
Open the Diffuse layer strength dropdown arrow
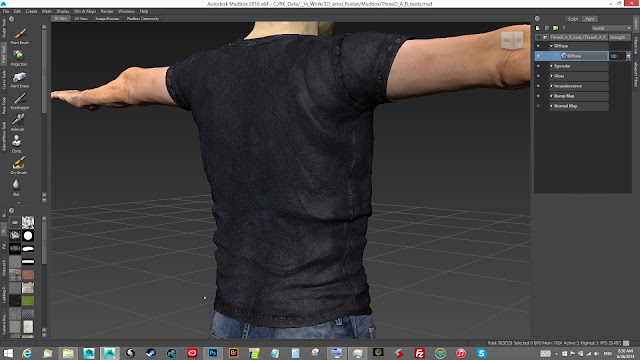click(628, 56)
